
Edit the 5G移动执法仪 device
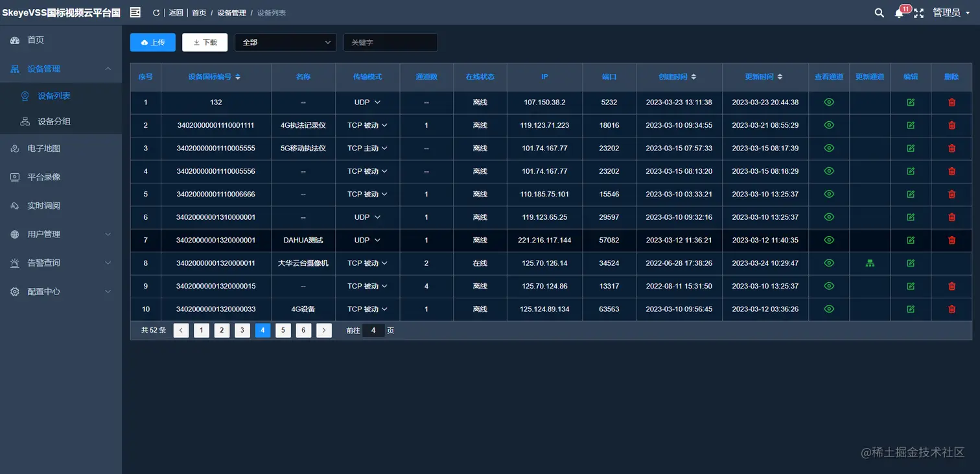911,148
